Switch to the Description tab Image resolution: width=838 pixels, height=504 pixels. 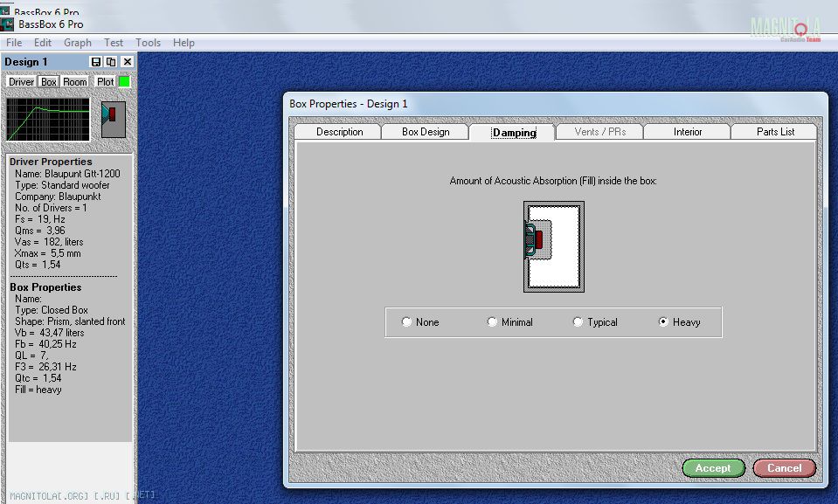tap(339, 132)
